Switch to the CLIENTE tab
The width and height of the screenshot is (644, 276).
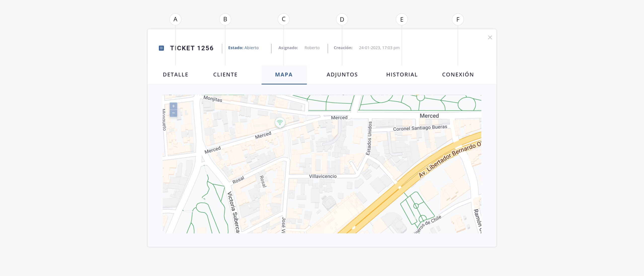coord(225,75)
